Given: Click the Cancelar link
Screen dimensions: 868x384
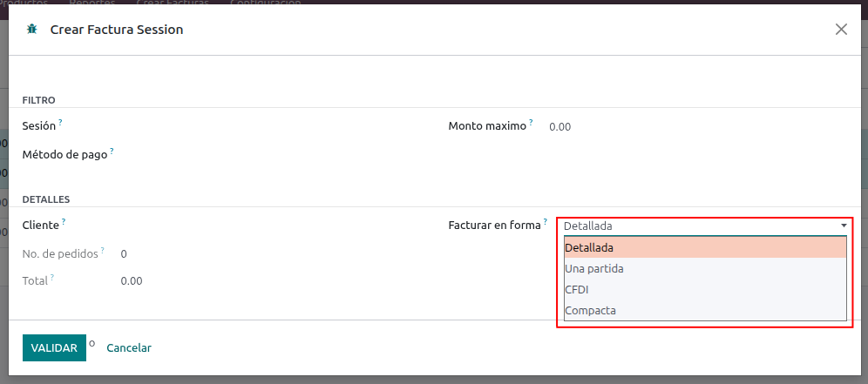Looking at the screenshot, I should click(129, 348).
